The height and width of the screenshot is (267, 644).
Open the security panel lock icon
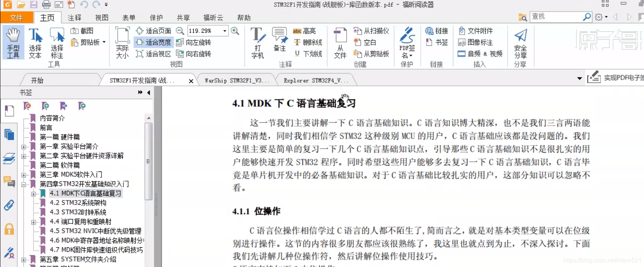tap(9, 229)
